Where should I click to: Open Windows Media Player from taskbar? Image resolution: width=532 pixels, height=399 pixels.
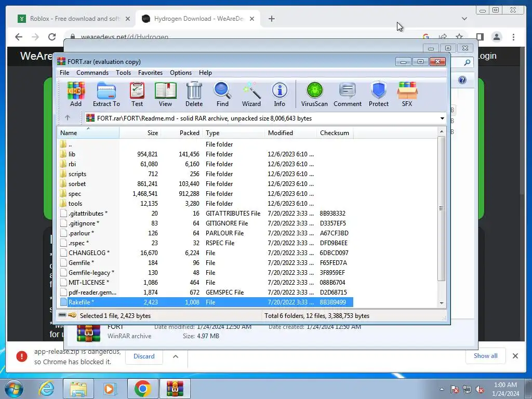tap(109, 389)
